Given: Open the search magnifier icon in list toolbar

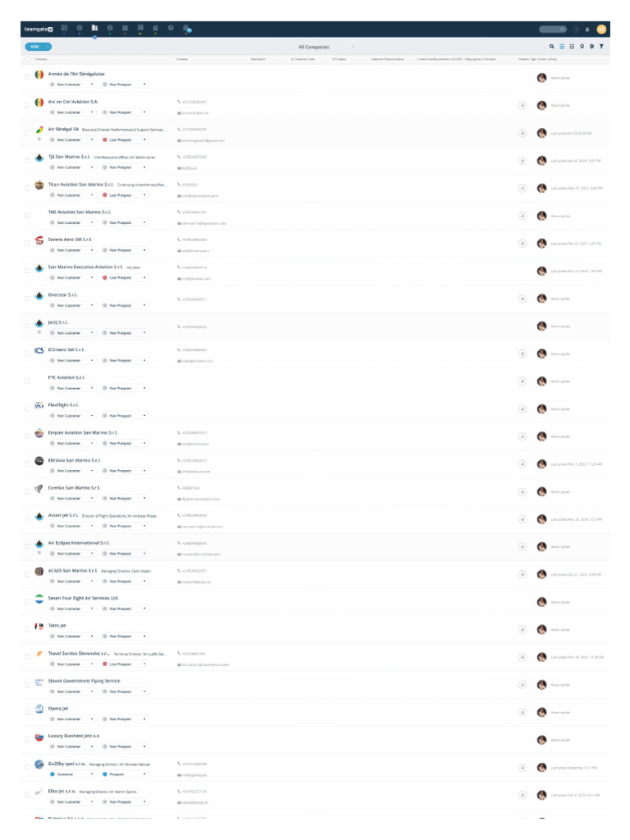Looking at the screenshot, I should [552, 47].
